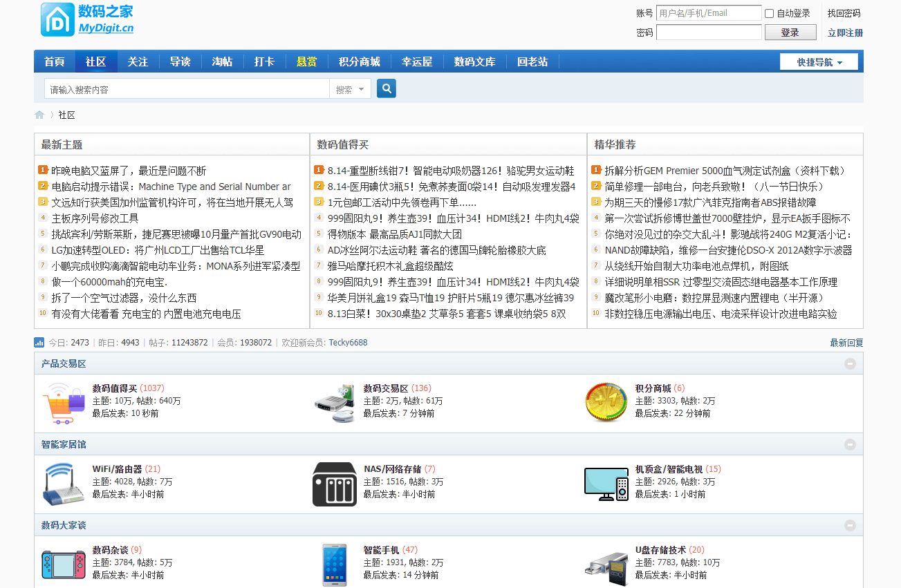Collapse the 智能家居馆 section
The image size is (901, 588).
pyautogui.click(x=850, y=444)
